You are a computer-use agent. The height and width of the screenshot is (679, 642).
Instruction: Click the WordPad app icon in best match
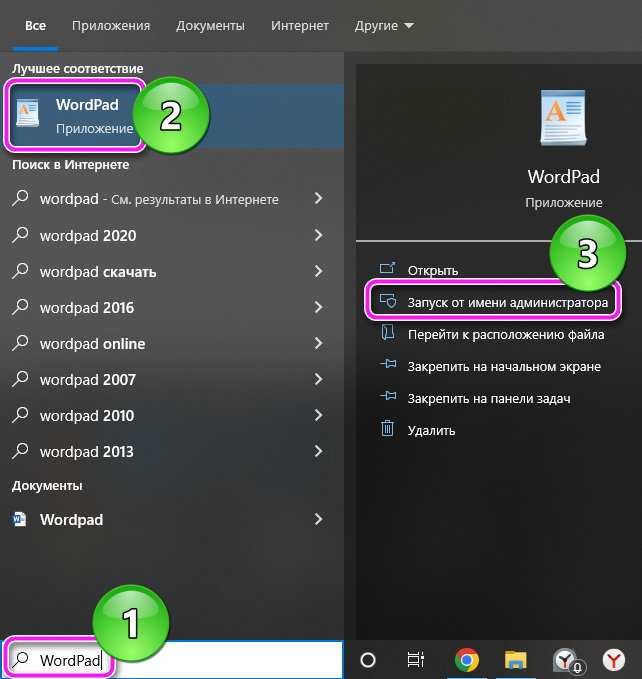point(28,113)
